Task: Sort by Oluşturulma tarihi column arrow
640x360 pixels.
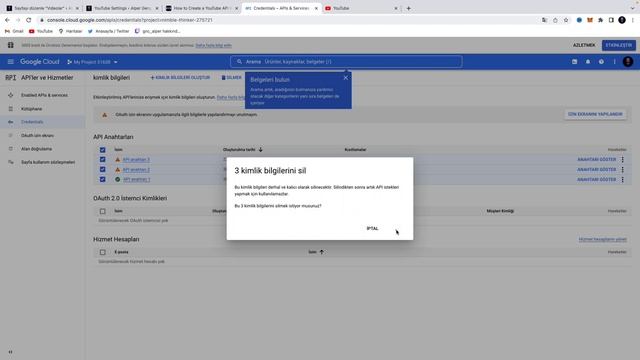Action: 260,150
